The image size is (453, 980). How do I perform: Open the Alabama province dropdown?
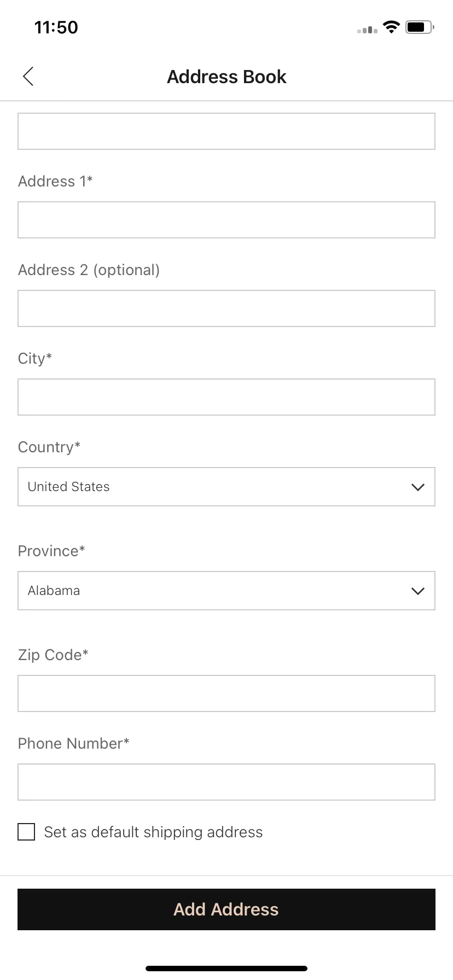[x=226, y=591]
